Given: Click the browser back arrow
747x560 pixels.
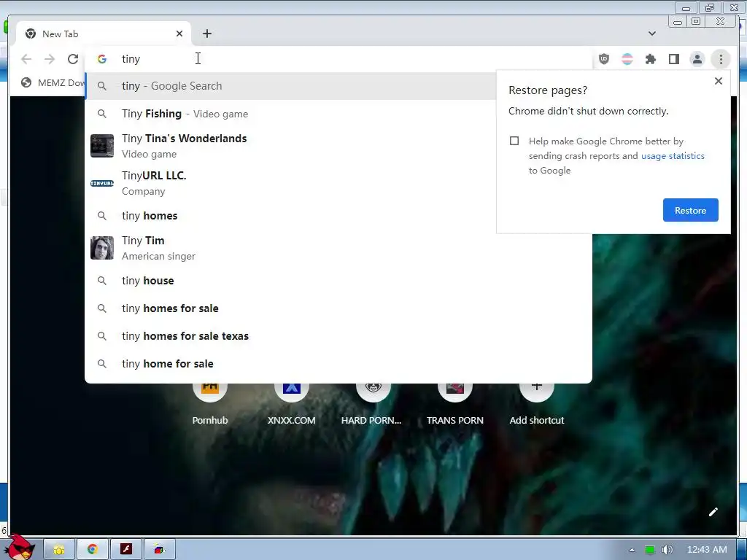Looking at the screenshot, I should (x=26, y=59).
